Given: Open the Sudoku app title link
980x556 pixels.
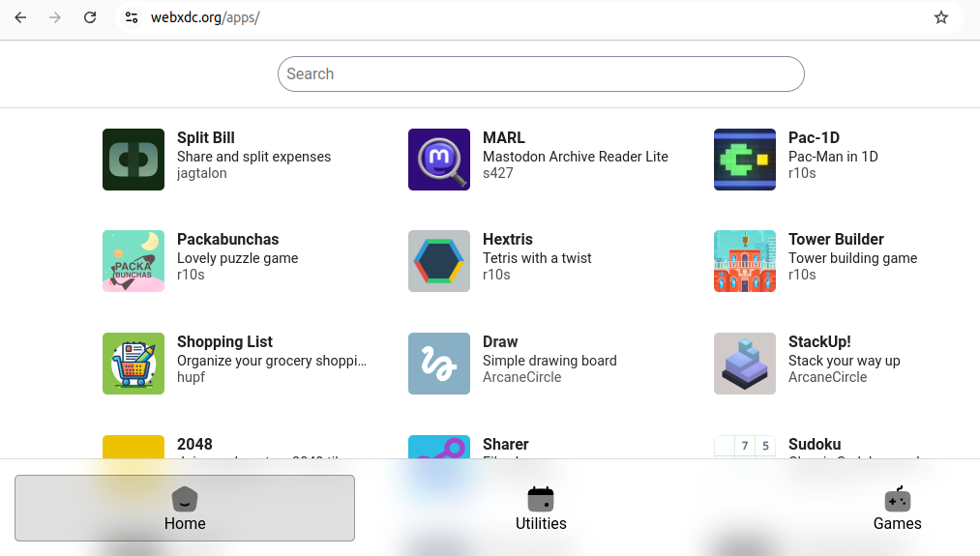Looking at the screenshot, I should [x=815, y=445].
